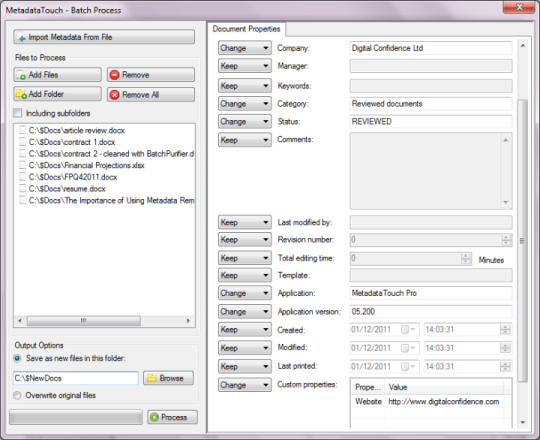This screenshot has width=540, height=440.
Task: Open the Category action dropdown
Action: [245, 104]
